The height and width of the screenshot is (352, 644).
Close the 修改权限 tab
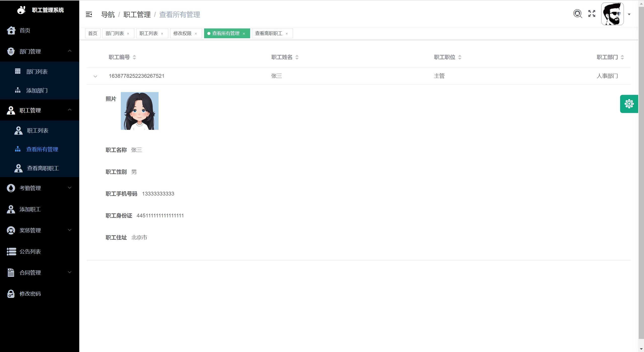coord(196,34)
